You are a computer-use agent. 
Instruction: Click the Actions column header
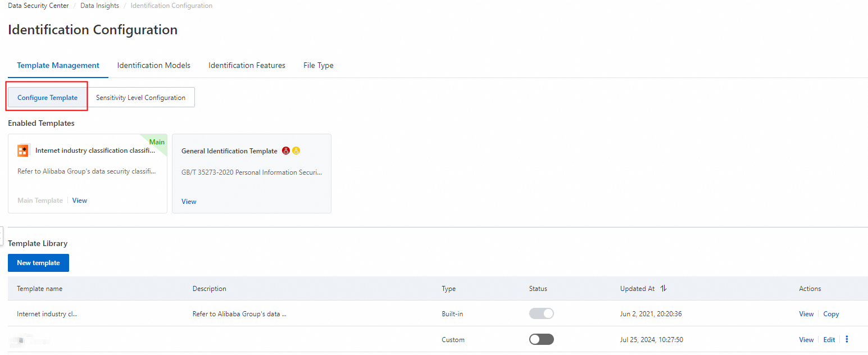(810, 289)
